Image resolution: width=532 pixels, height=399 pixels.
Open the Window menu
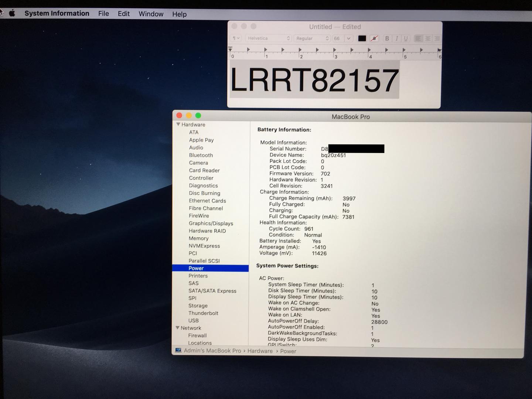point(151,14)
